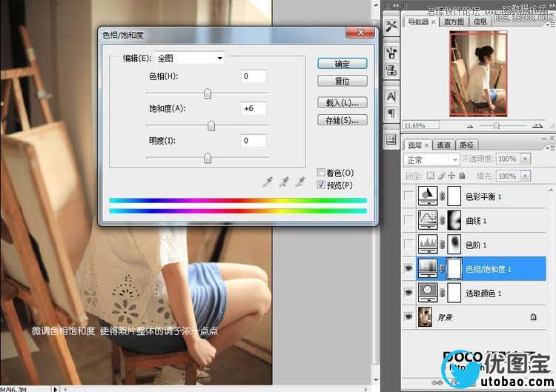The height and width of the screenshot is (392, 556).
Task: Switch to the 通道 (Channels) tab
Action: pos(443,145)
